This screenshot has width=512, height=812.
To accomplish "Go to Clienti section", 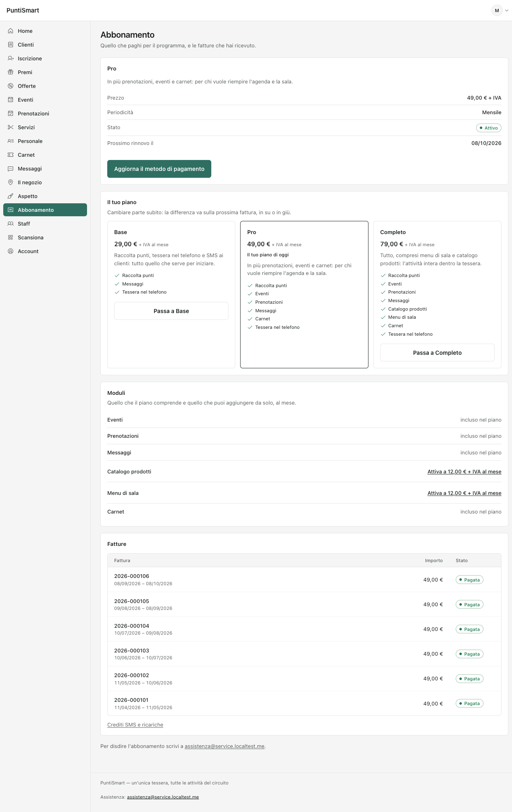I will pos(45,45).
